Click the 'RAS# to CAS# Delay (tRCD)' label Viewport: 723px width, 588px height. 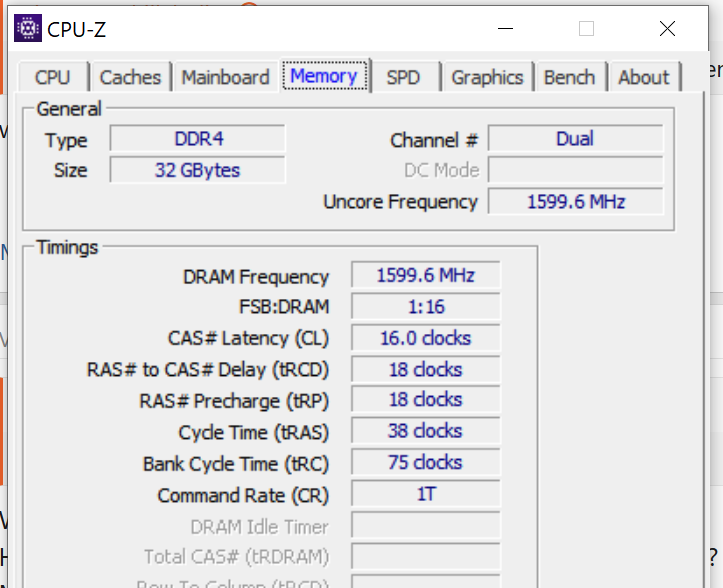click(x=208, y=370)
